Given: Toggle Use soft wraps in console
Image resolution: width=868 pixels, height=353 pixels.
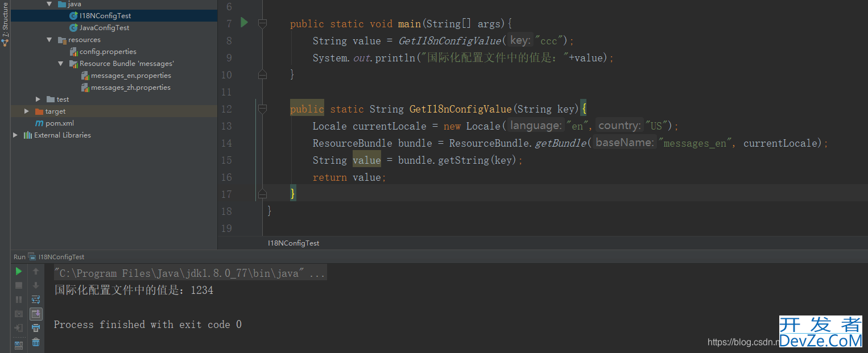Looking at the screenshot, I should pos(36,300).
